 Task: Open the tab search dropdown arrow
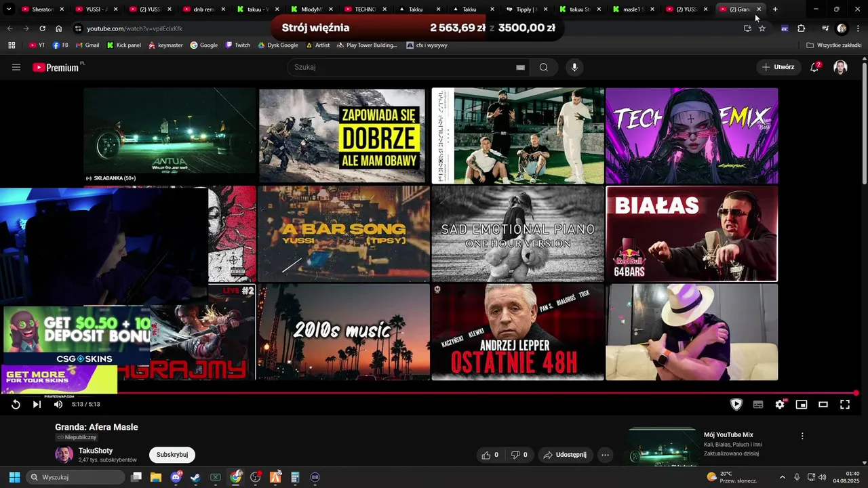pos(9,9)
